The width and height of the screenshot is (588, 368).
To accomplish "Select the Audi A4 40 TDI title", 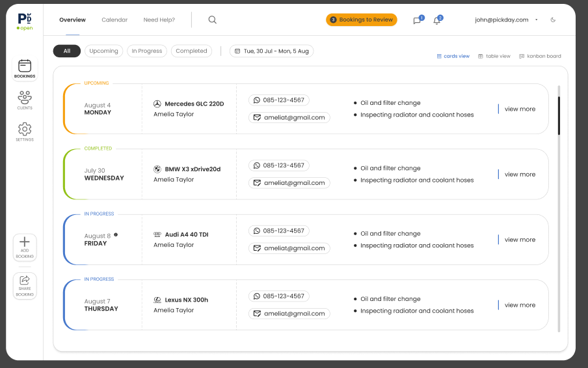I will [x=187, y=234].
